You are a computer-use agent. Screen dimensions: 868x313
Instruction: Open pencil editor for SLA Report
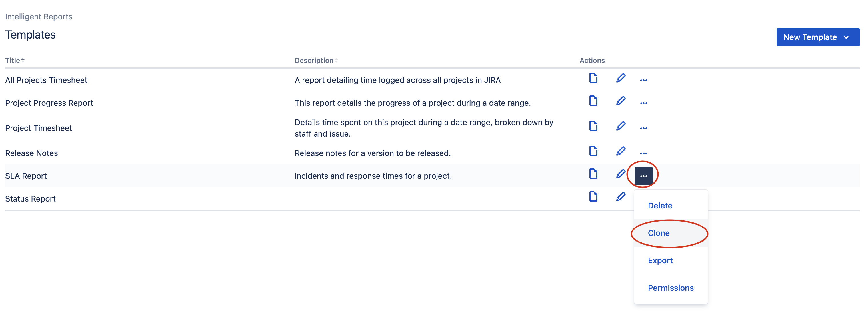[x=621, y=174]
